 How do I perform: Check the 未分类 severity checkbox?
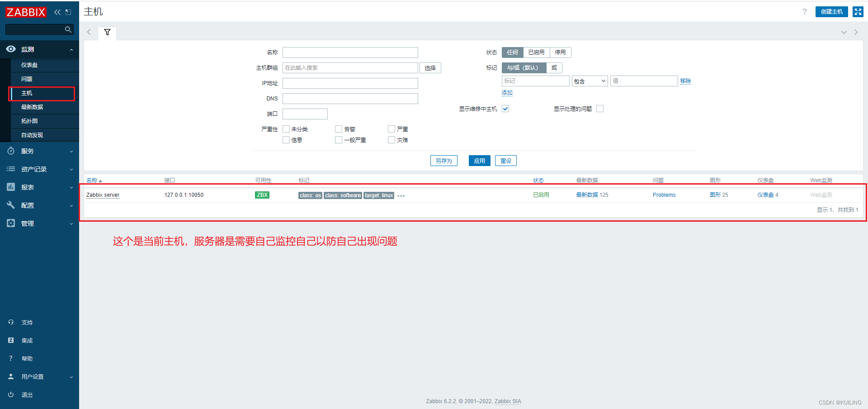286,129
